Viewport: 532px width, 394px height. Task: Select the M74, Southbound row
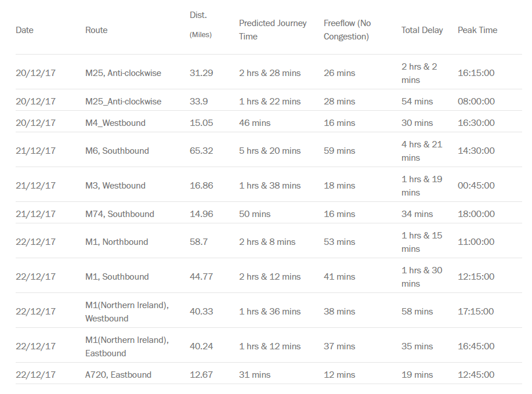click(x=269, y=214)
